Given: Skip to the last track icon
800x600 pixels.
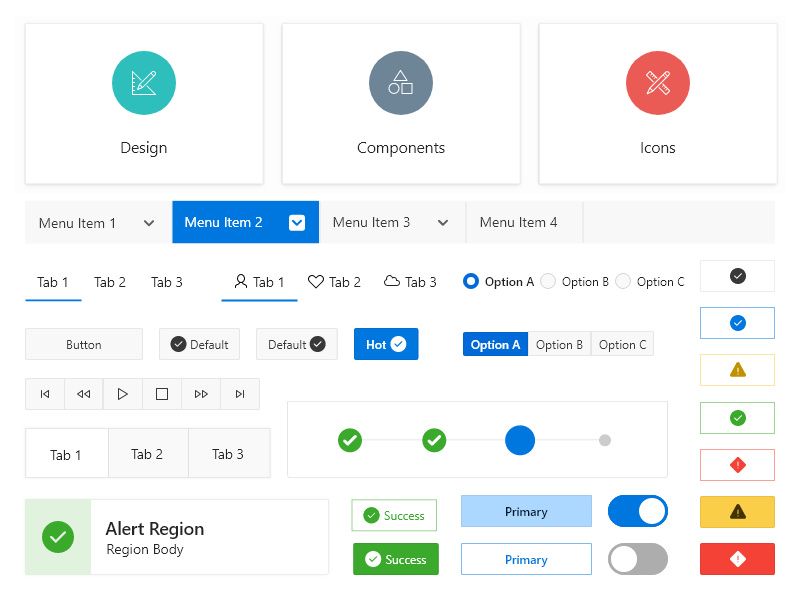Looking at the screenshot, I should tap(240, 394).
